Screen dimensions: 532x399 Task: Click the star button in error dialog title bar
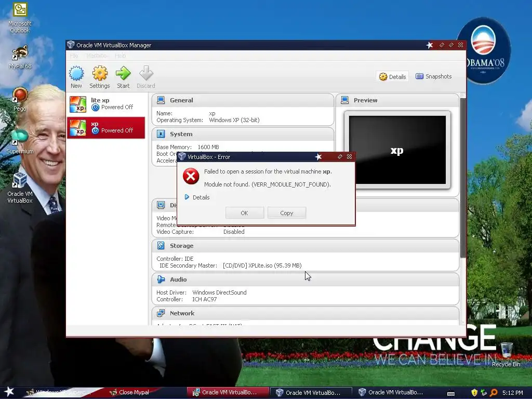coord(318,157)
